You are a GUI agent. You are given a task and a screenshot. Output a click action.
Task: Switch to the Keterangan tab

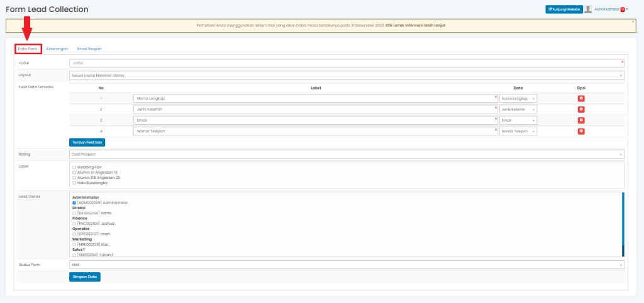(x=57, y=49)
